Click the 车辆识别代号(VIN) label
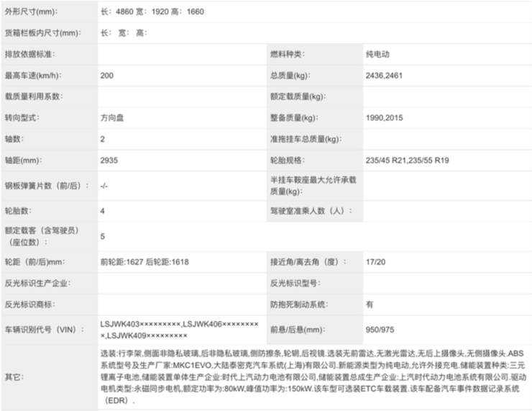The image size is (532, 411). pyautogui.click(x=45, y=330)
